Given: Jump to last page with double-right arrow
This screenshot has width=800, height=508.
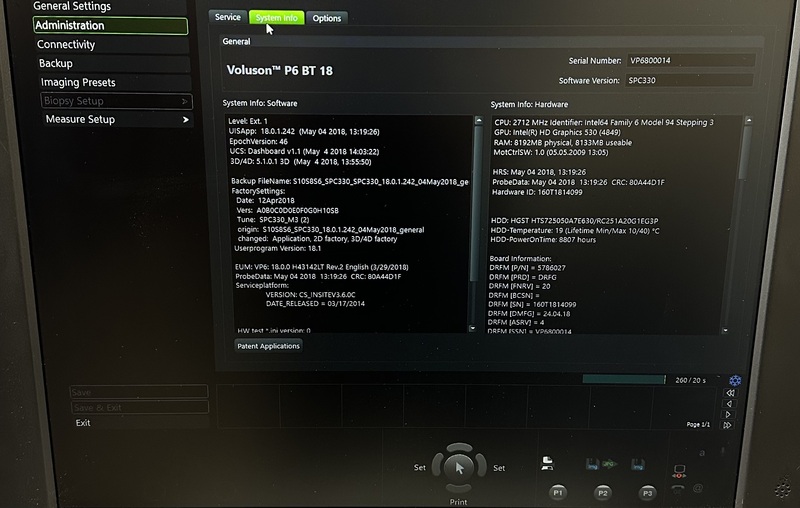Looking at the screenshot, I should (730, 424).
